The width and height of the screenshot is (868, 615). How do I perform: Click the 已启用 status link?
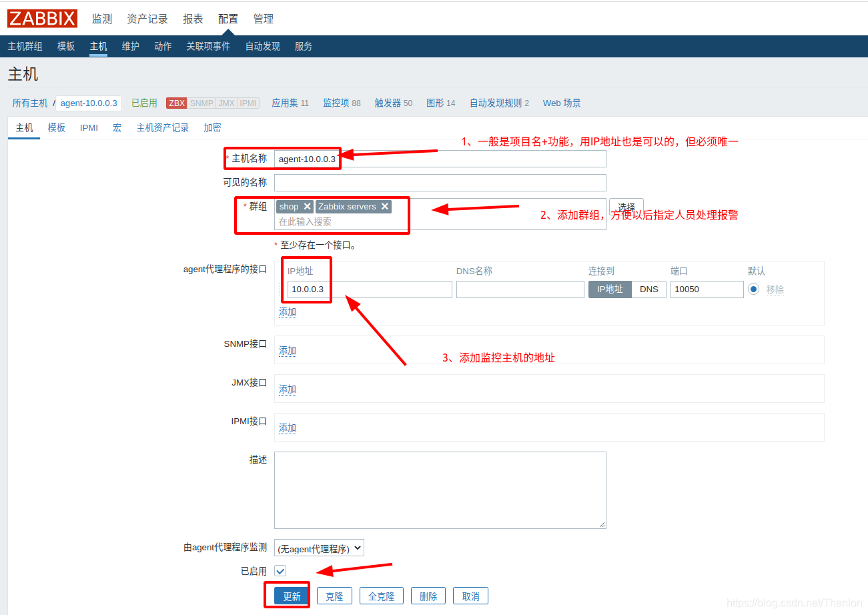click(144, 103)
